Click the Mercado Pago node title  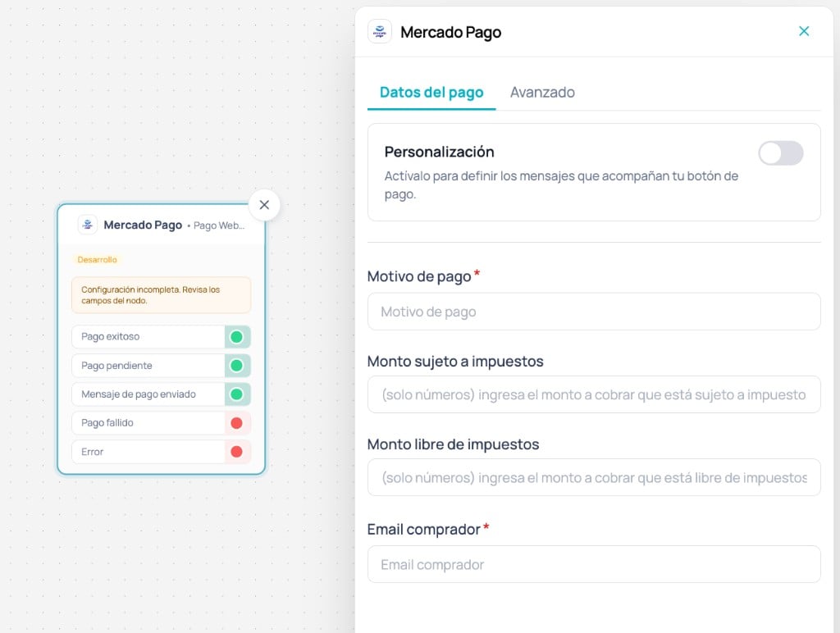(143, 225)
